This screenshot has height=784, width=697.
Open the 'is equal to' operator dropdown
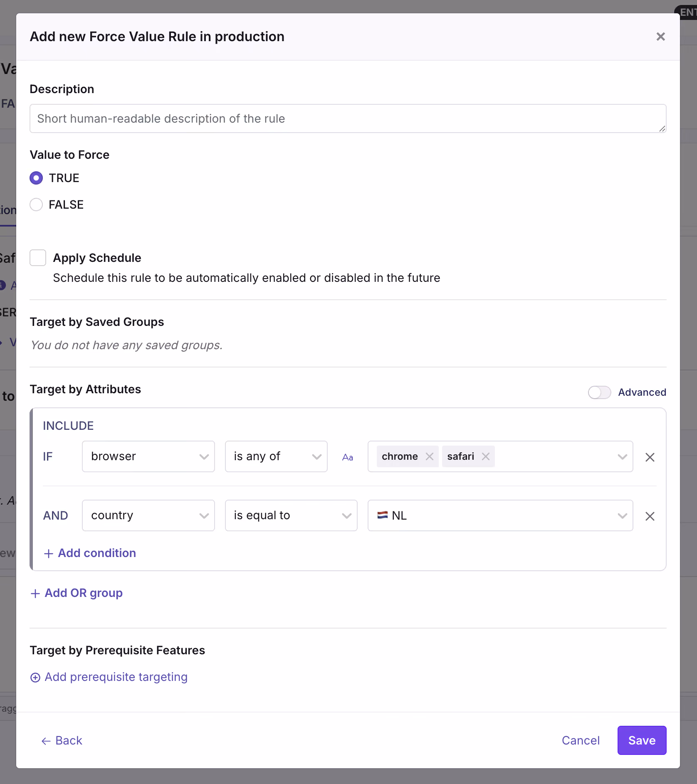pos(291,515)
